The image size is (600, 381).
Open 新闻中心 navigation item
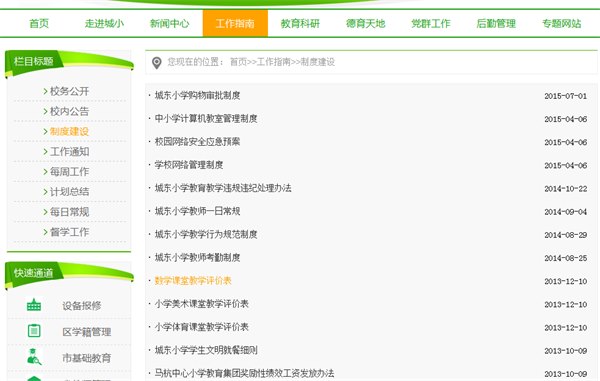170,23
